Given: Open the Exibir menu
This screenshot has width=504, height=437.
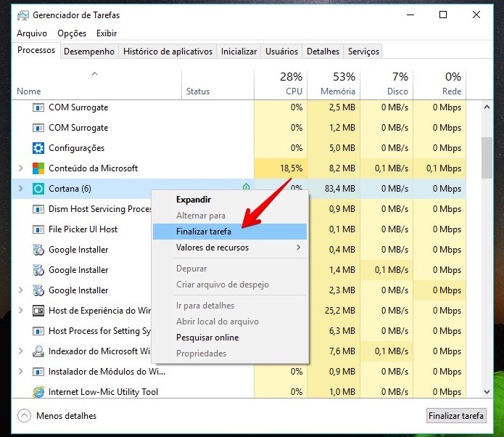Looking at the screenshot, I should 107,33.
